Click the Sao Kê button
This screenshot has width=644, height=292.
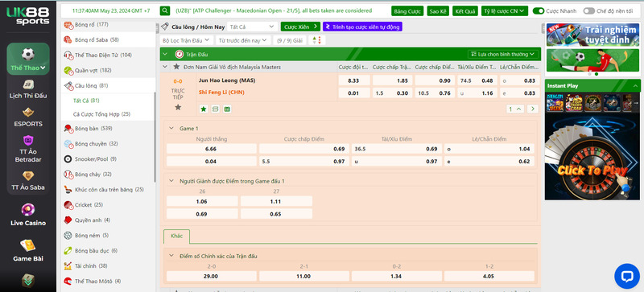438,11
